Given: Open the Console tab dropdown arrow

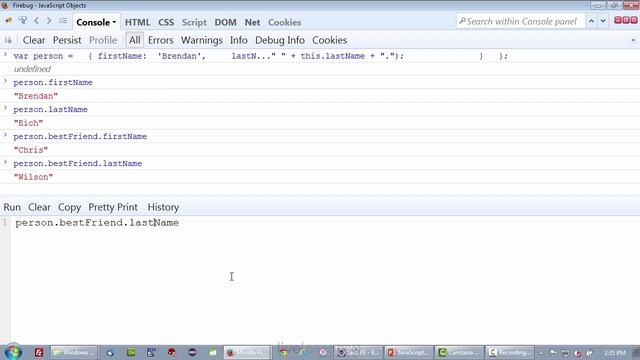Looking at the screenshot, I should pyautogui.click(x=114, y=22).
